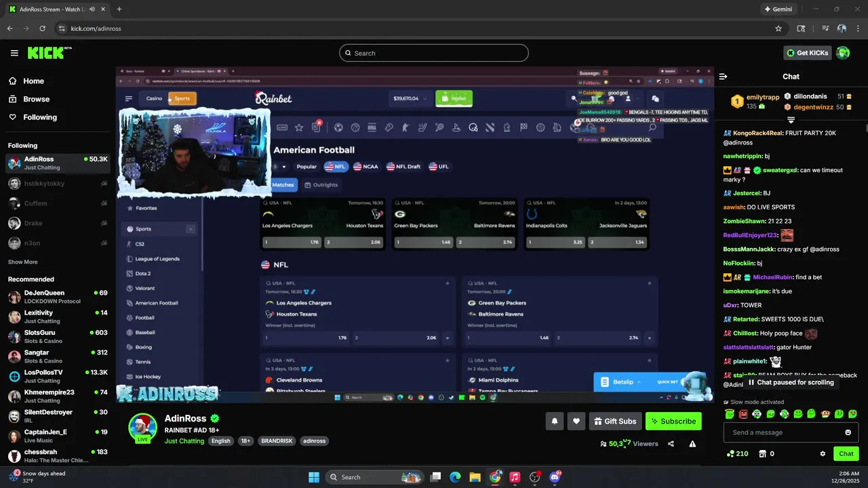Go to Home in the sidebar

[33, 81]
